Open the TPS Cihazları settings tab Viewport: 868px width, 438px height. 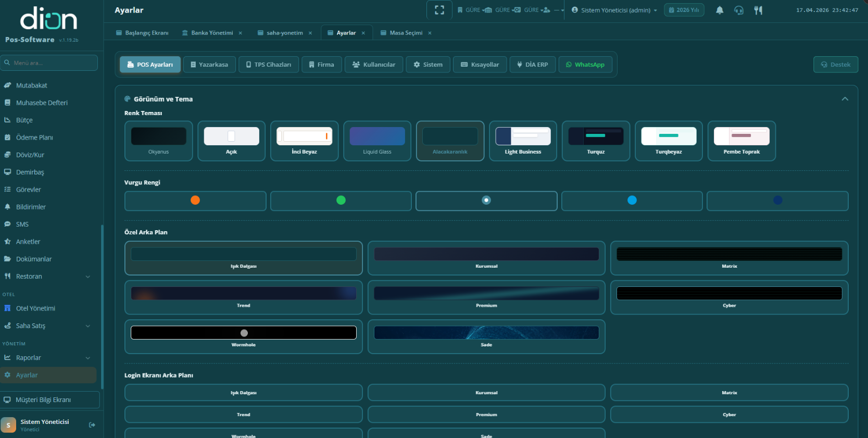coord(269,65)
